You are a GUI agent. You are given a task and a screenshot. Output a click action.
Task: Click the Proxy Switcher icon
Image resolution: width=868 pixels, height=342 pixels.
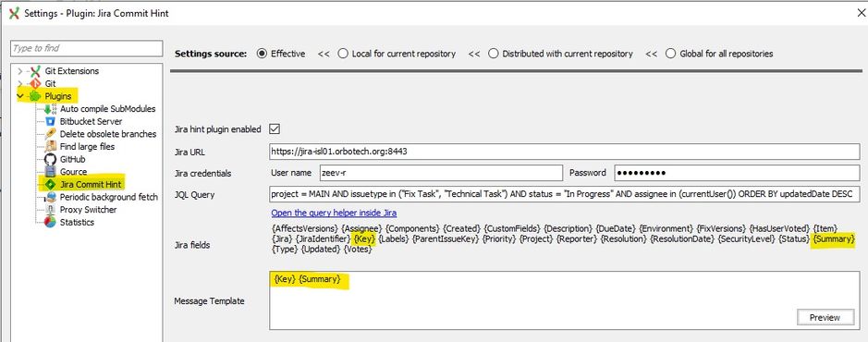[50, 210]
